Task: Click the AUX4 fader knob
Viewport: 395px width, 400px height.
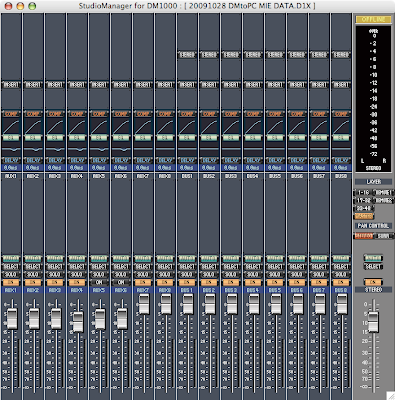Action: (78, 322)
